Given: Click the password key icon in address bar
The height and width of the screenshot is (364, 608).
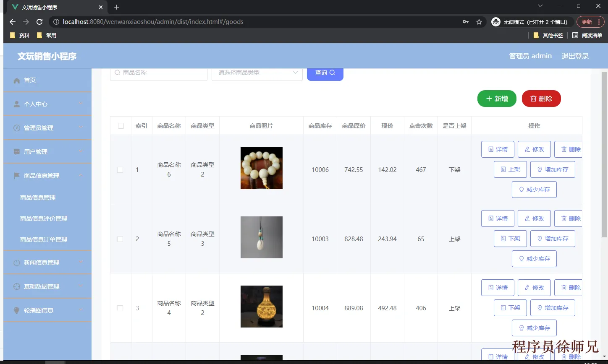Looking at the screenshot, I should coord(466,22).
